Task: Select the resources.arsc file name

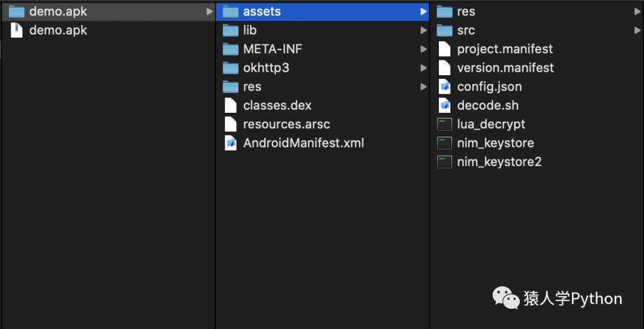Action: pos(287,124)
